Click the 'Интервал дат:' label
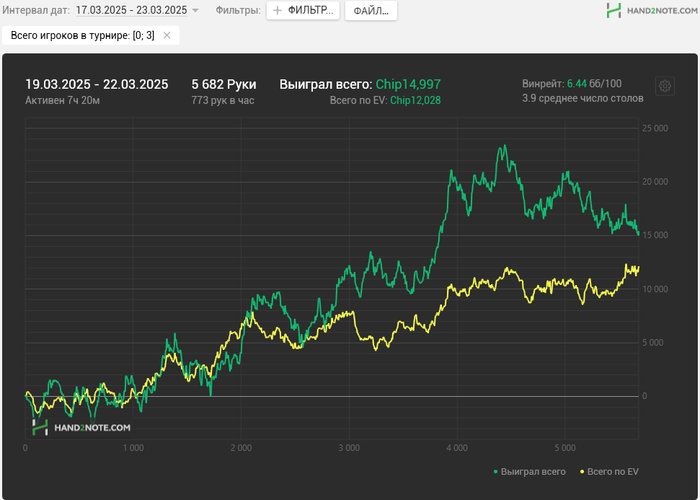The height and width of the screenshot is (500, 700). click(36, 10)
